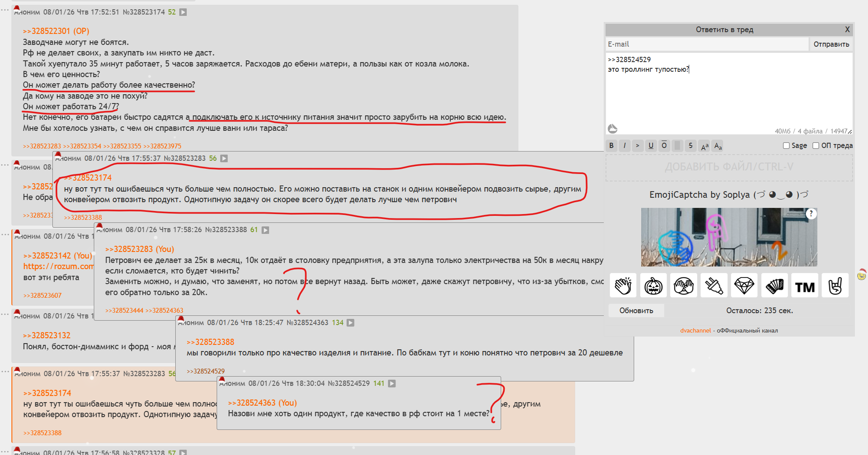
Task: Tick the ОП треда checkbox
Action: point(816,146)
